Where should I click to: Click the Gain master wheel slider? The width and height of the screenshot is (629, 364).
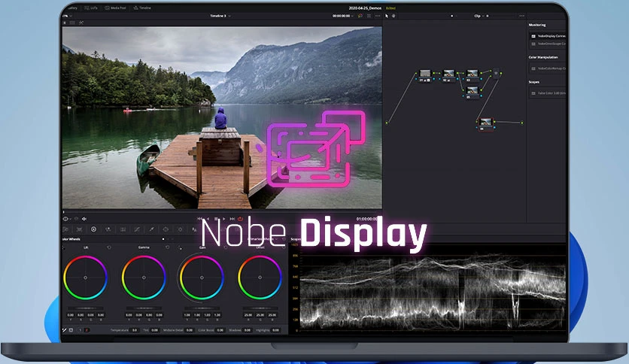(202, 308)
